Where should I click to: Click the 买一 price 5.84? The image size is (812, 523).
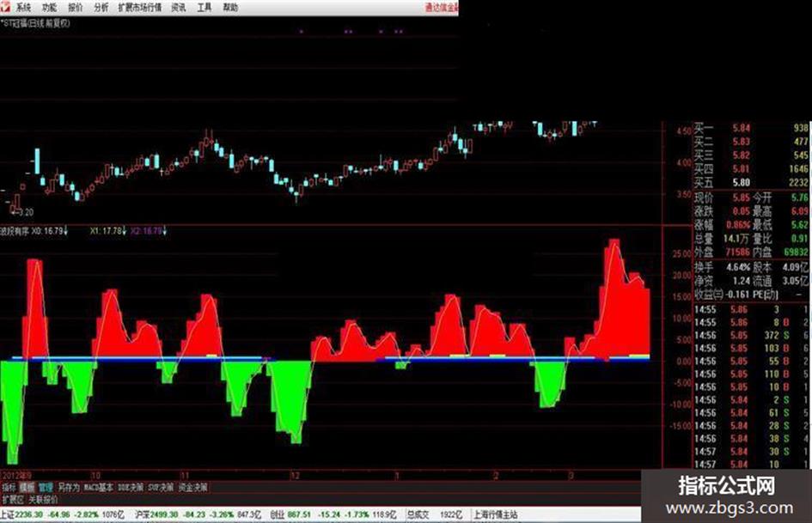click(x=741, y=128)
